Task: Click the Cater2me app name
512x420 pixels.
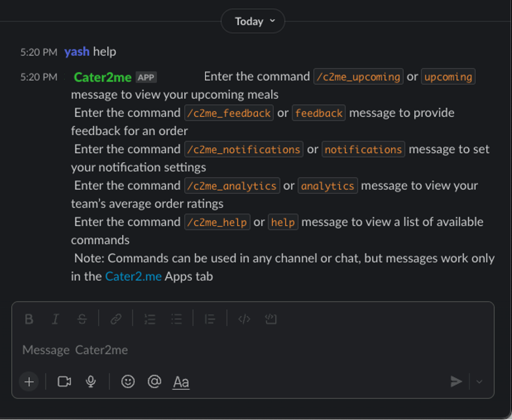Action: pos(103,77)
